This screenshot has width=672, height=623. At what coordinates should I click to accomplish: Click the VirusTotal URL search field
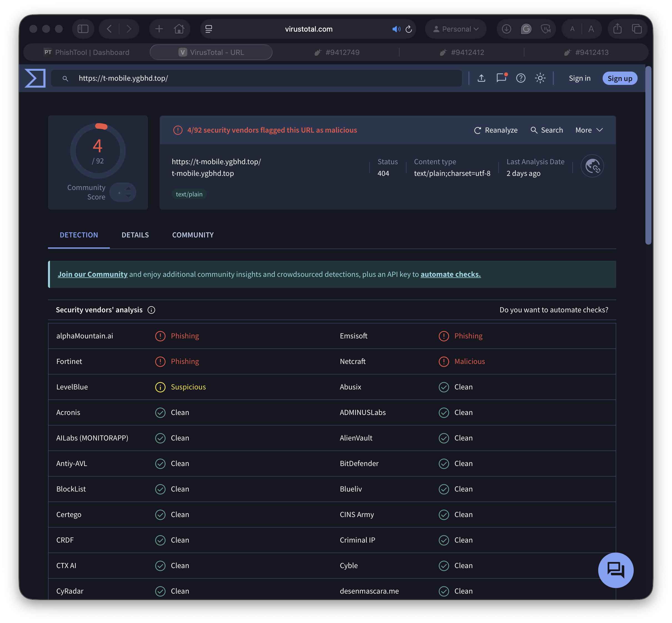[x=256, y=78]
